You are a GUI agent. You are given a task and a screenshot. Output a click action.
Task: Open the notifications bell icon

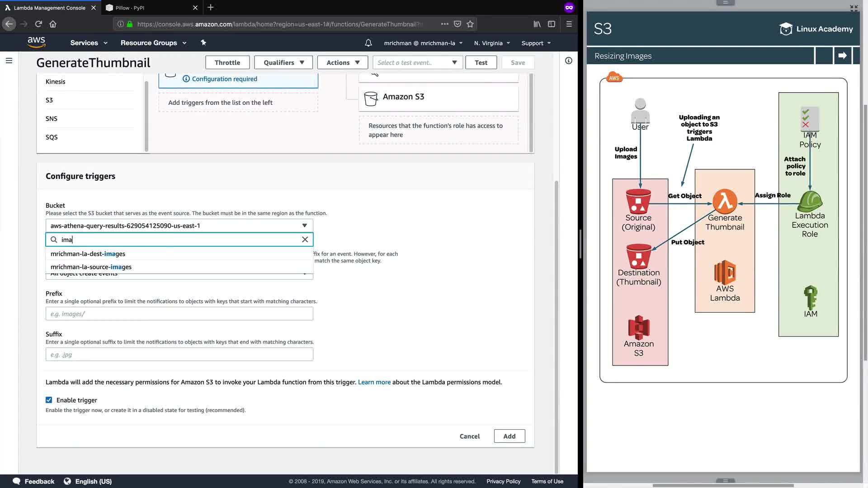point(368,43)
